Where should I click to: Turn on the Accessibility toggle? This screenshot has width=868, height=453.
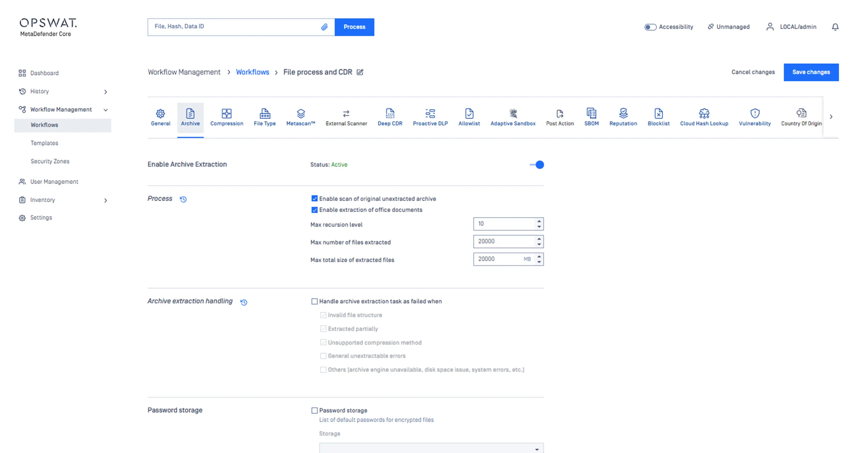click(x=650, y=27)
